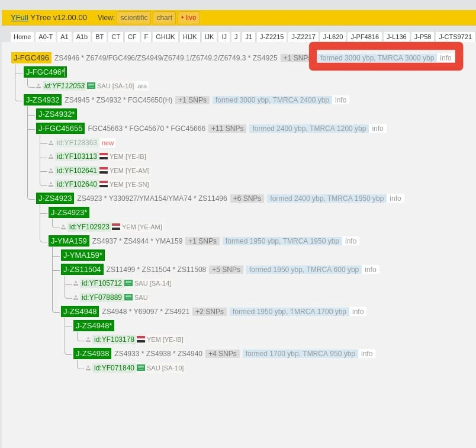Open the J-YMA159 subclade node
476x448 pixels.
point(69,241)
